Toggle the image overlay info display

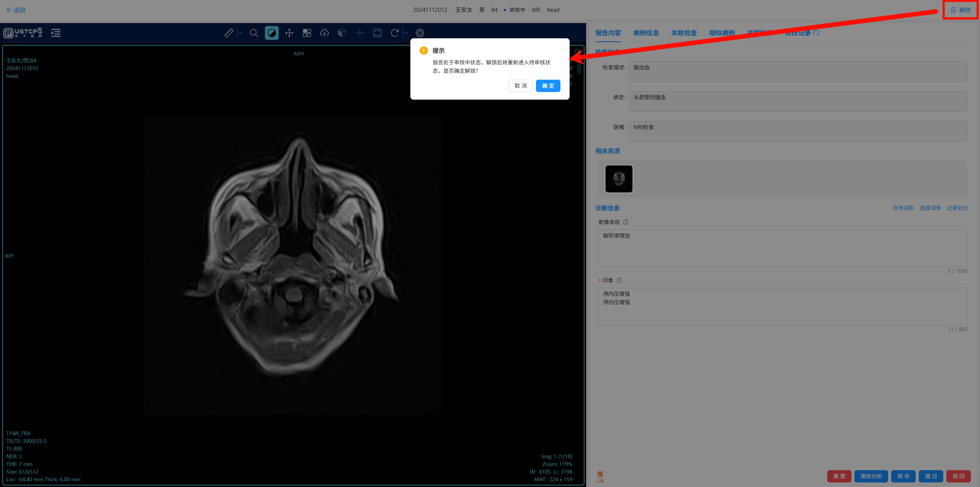coord(377,33)
